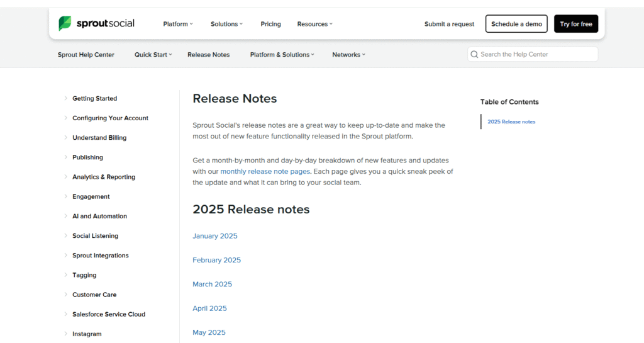Click the Sprout Social leaf logo

65,23
